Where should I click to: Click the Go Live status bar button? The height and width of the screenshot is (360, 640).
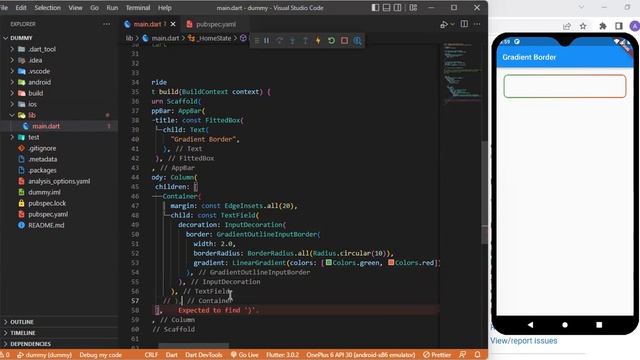point(244,355)
